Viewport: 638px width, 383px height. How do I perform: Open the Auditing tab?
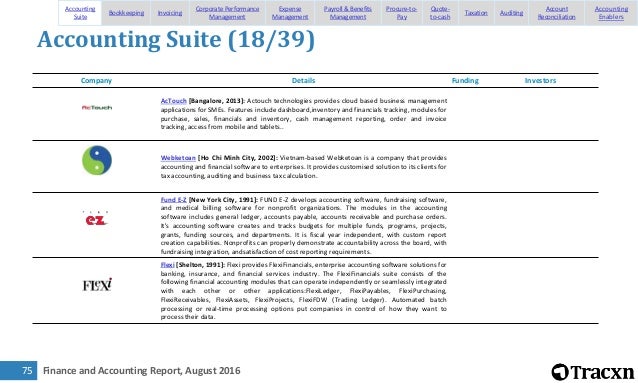[x=511, y=13]
